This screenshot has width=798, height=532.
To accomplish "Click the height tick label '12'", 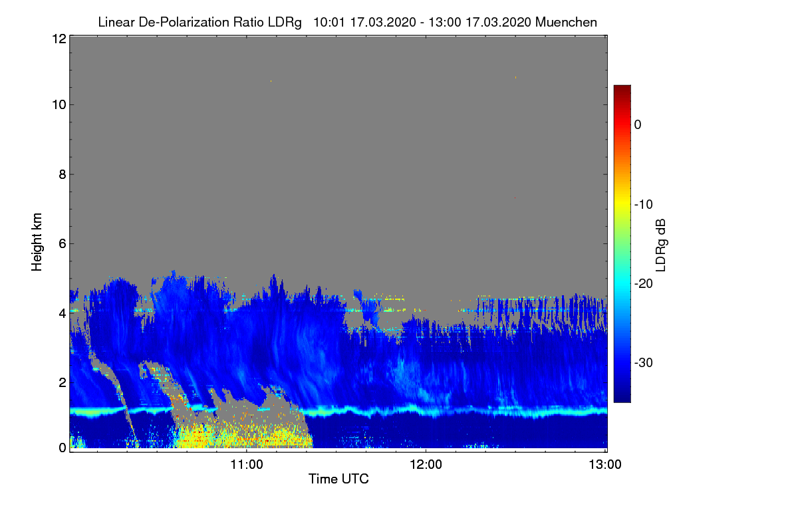I will pos(58,39).
